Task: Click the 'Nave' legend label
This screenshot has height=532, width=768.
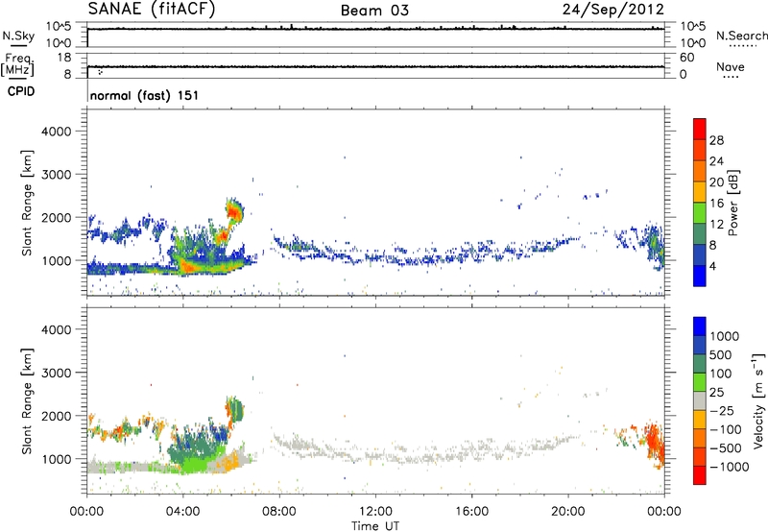Action: pyautogui.click(x=730, y=67)
